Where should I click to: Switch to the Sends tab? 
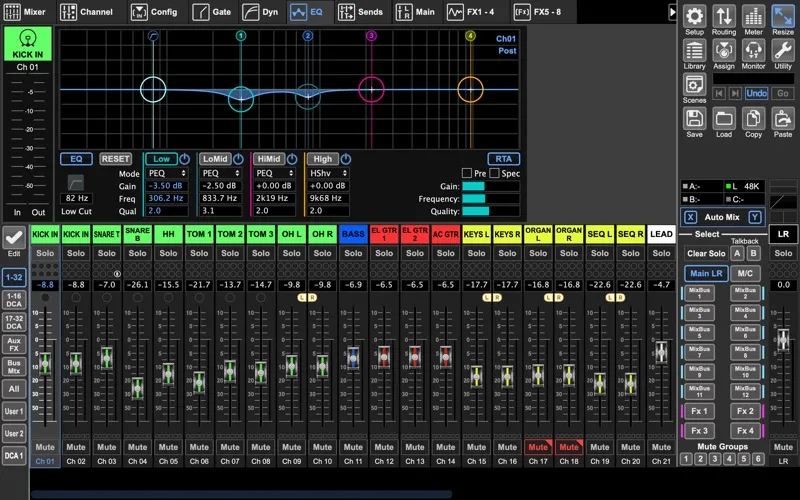[360, 12]
